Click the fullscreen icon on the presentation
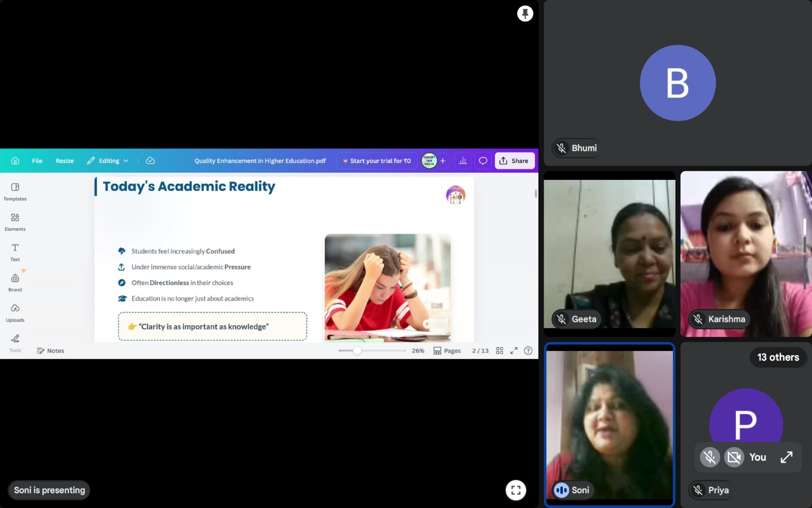Image resolution: width=812 pixels, height=508 pixels. (516, 490)
